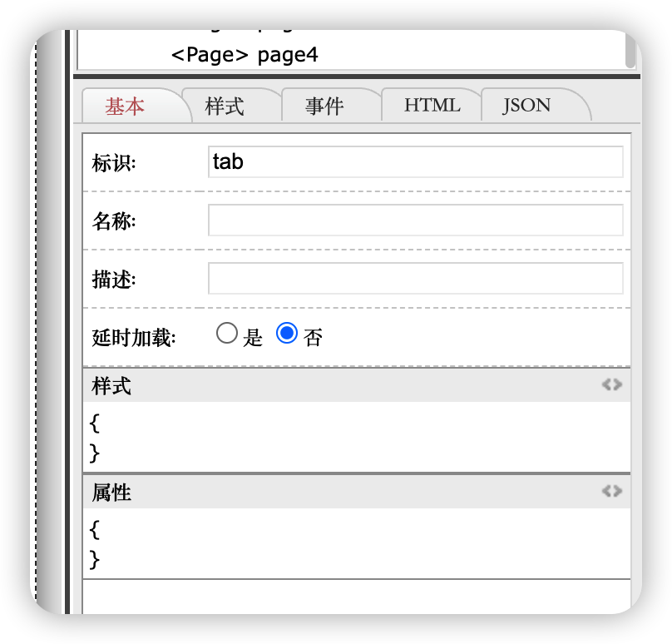Select 否 for 延时加载
Image resolution: width=672 pixels, height=644 pixels.
[287, 334]
